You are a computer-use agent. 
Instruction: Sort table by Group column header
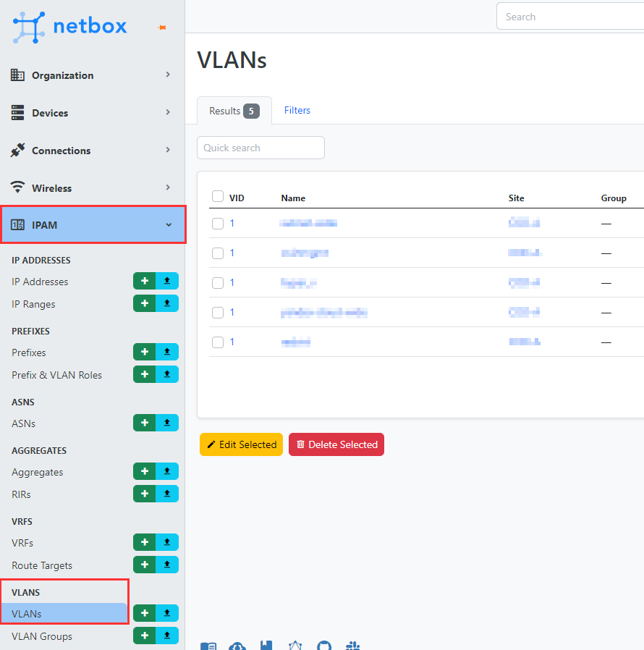coord(614,198)
